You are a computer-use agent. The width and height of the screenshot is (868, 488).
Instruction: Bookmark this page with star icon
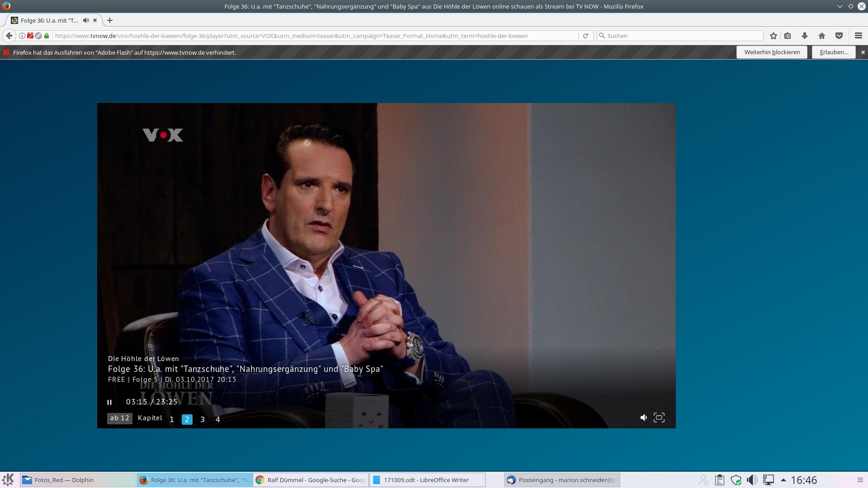774,36
